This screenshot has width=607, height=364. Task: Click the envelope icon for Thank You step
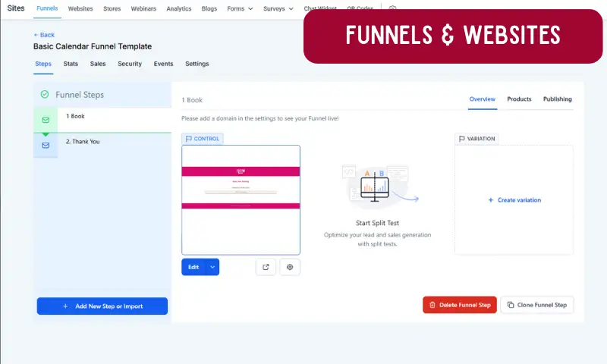click(46, 145)
